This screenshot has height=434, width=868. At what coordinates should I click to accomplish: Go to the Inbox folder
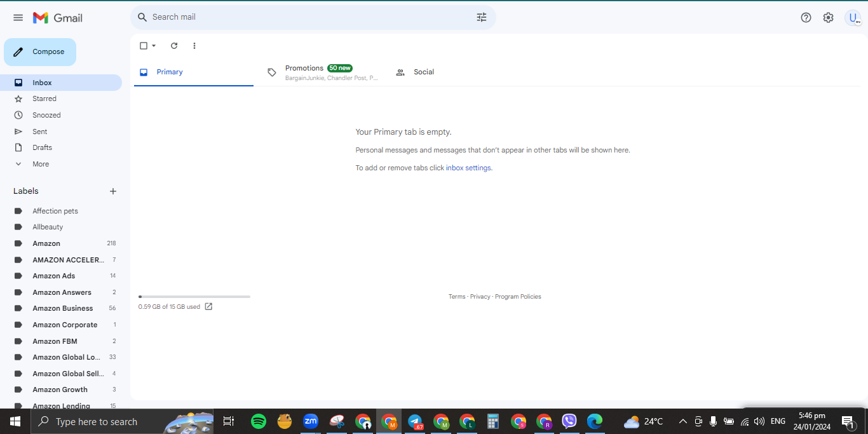pyautogui.click(x=61, y=83)
